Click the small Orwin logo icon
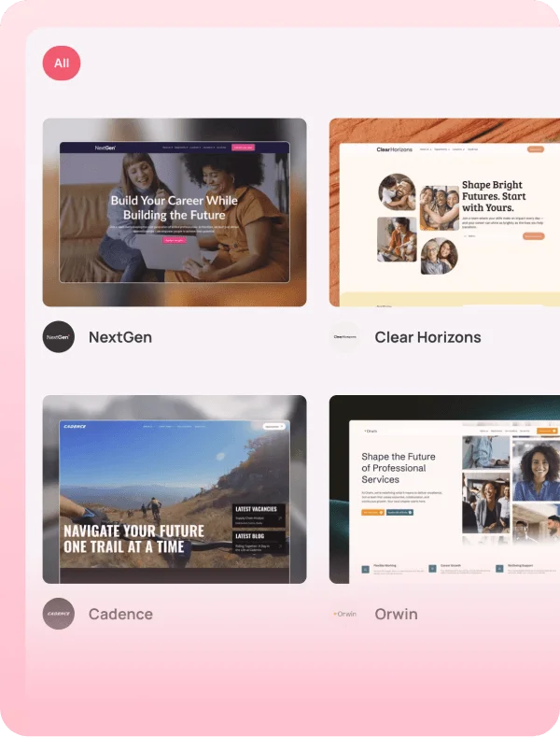The width and height of the screenshot is (560, 737). 345,614
